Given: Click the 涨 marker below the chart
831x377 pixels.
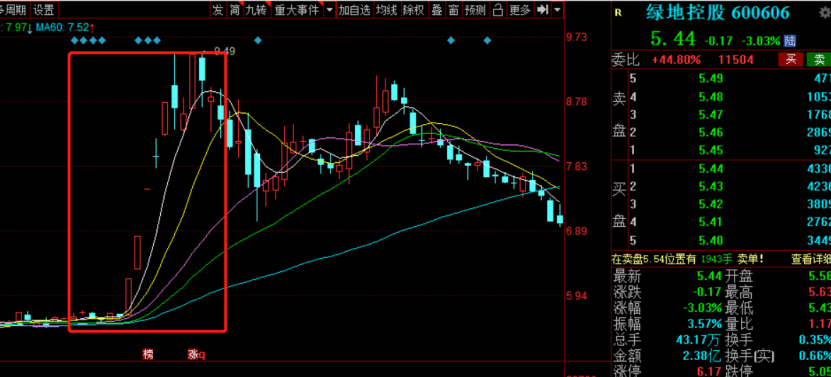Looking at the screenshot, I should coord(193,354).
